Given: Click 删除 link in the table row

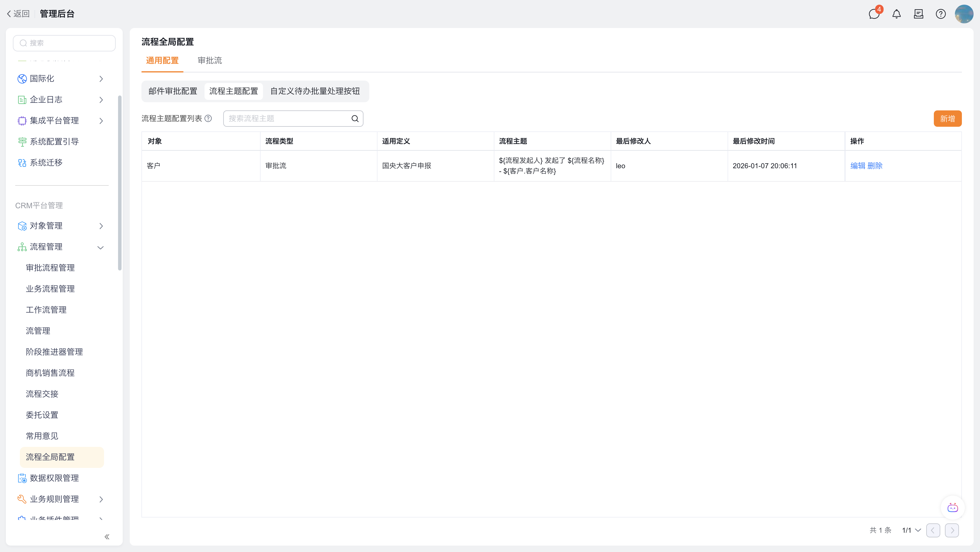Looking at the screenshot, I should click(875, 166).
